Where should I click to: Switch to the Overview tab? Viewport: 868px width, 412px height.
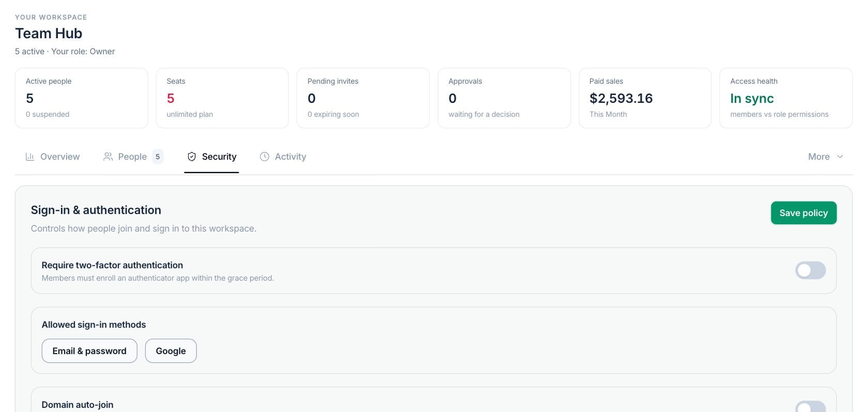coord(53,157)
